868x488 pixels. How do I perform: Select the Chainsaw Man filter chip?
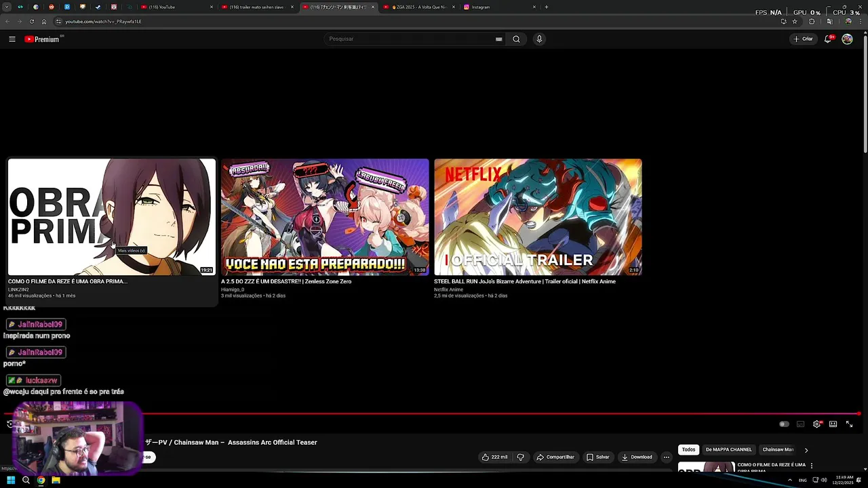tap(778, 450)
